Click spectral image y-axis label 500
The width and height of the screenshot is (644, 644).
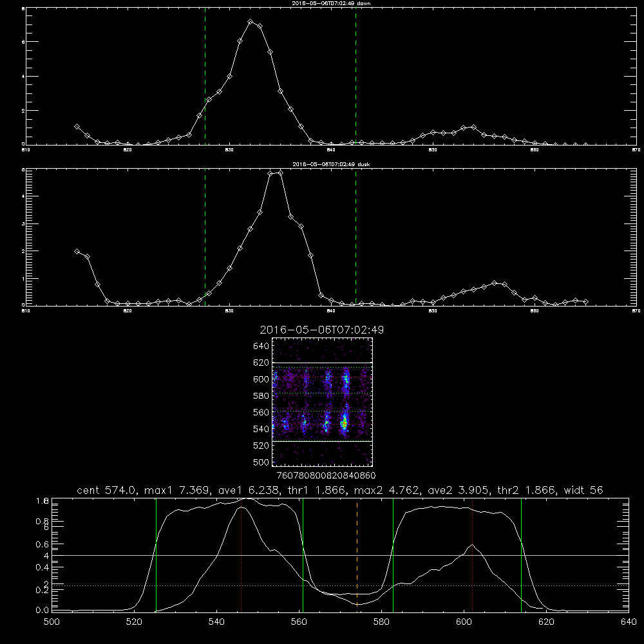(261, 462)
